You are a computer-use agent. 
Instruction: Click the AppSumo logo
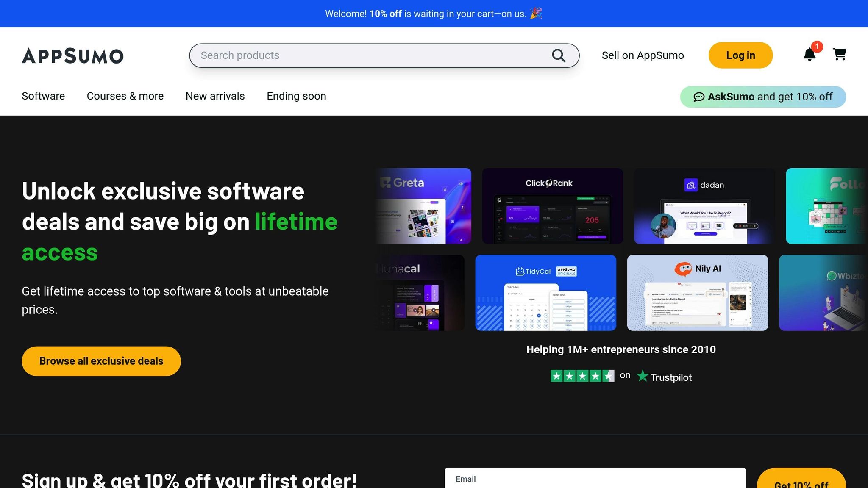tap(72, 55)
